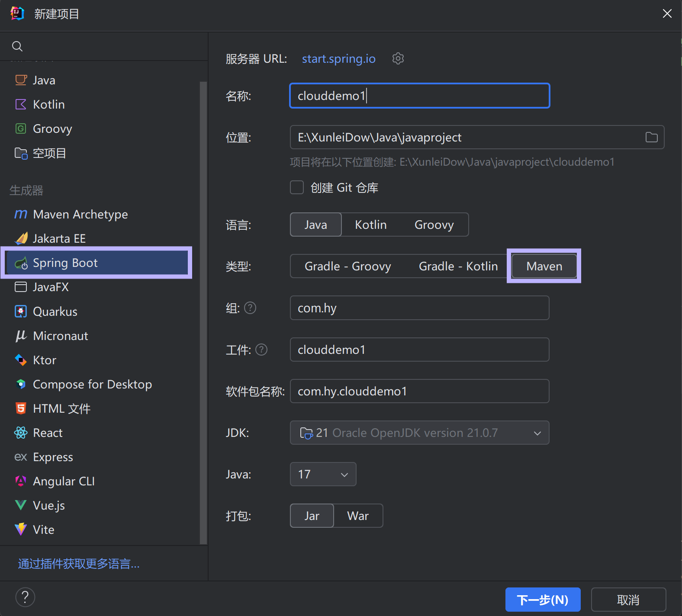The width and height of the screenshot is (682, 616).
Task: Click the round help question mark button
Action: (25, 597)
